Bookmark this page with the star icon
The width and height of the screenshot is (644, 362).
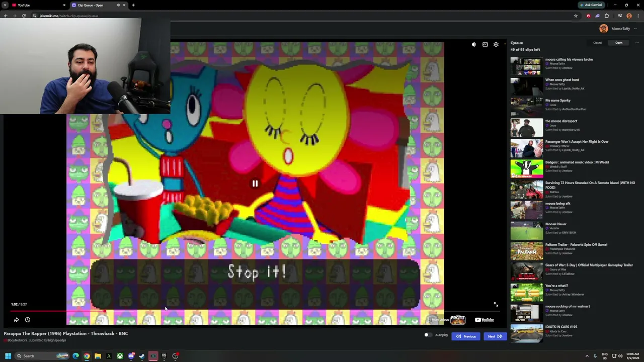click(x=576, y=16)
